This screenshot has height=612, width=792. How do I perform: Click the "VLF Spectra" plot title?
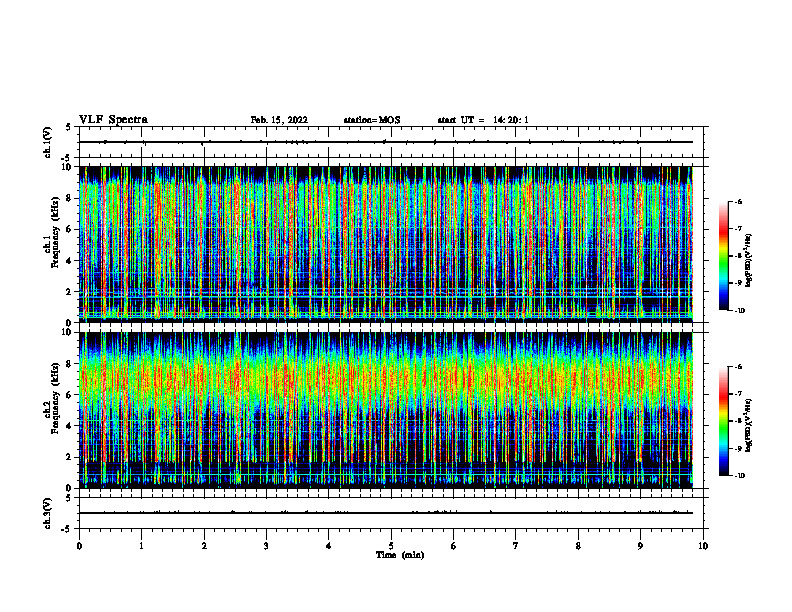[x=113, y=120]
